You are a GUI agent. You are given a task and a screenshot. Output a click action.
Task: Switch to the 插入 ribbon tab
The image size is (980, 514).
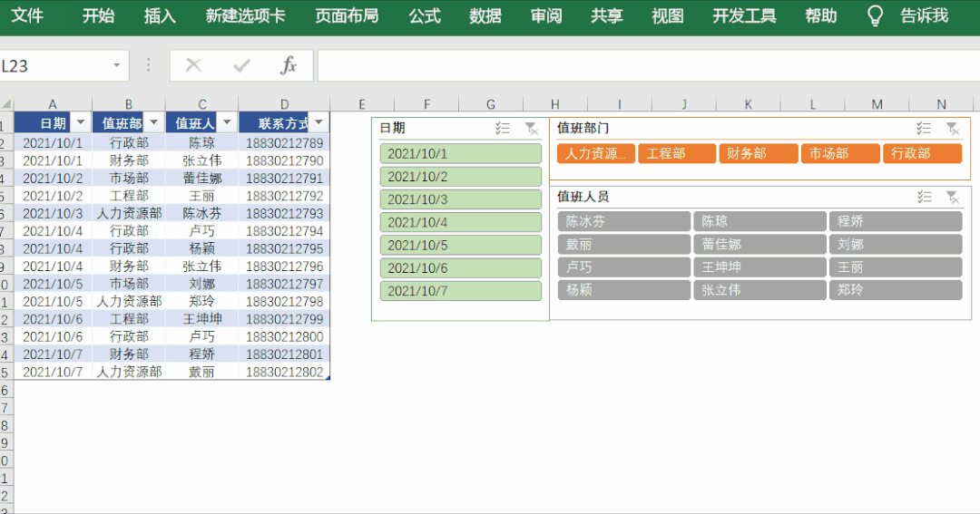(160, 15)
